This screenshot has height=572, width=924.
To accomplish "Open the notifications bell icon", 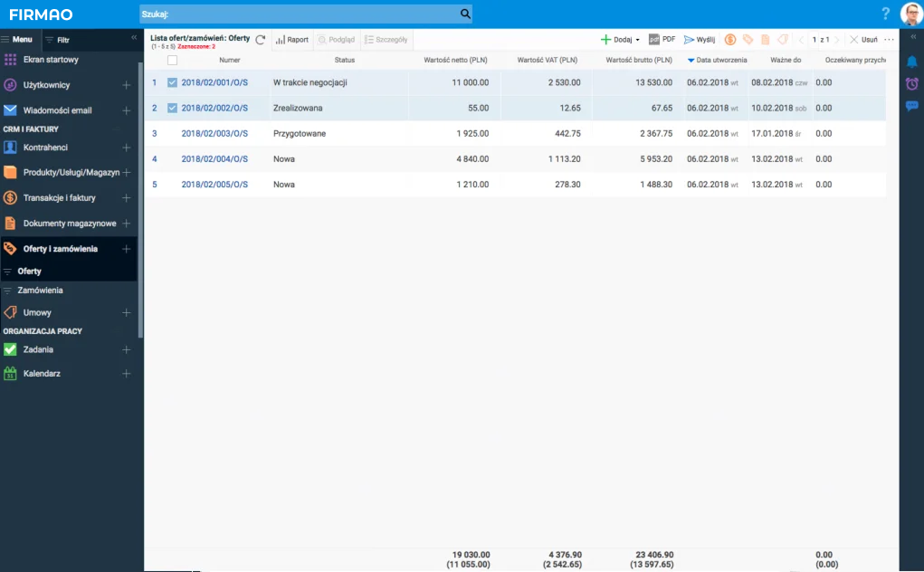I will 911,62.
